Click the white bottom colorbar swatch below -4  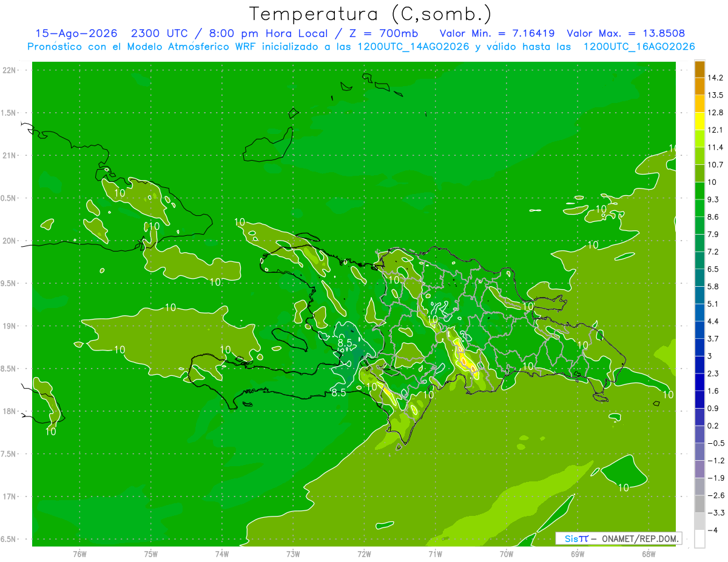pos(699,539)
